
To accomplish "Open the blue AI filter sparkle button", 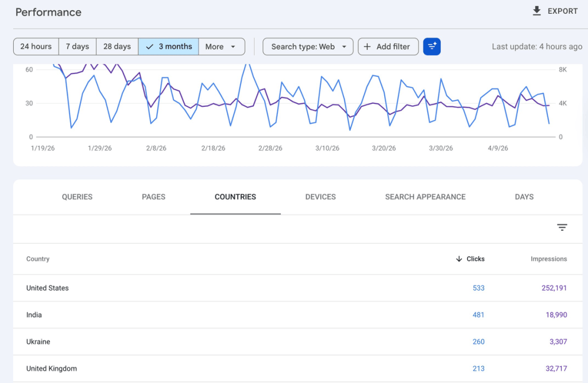I will [x=432, y=47].
